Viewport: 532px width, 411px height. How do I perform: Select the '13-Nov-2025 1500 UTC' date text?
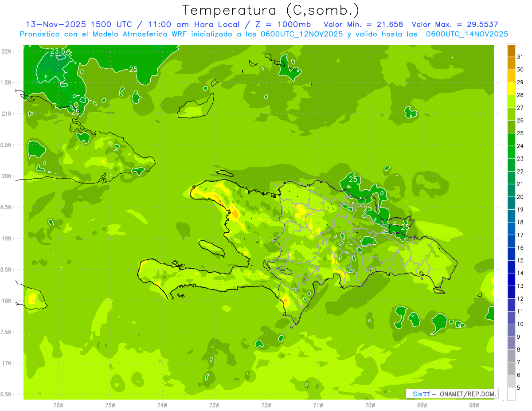pyautogui.click(x=78, y=24)
